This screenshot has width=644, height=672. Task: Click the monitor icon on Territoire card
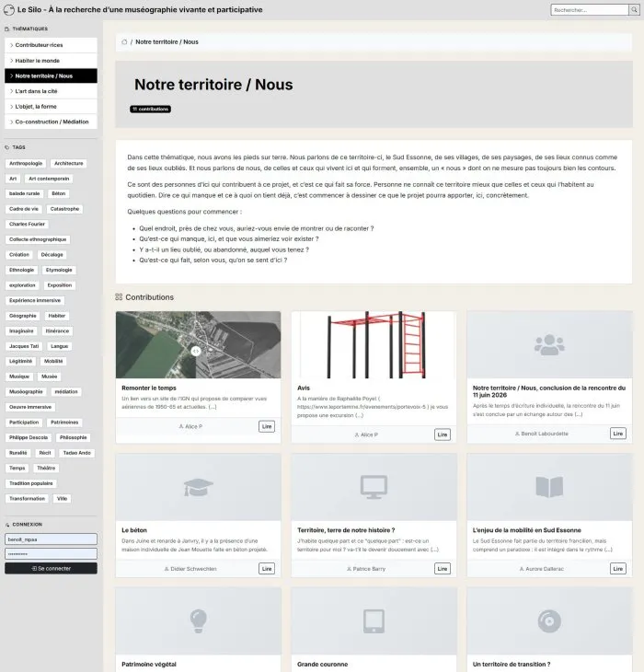(x=374, y=487)
